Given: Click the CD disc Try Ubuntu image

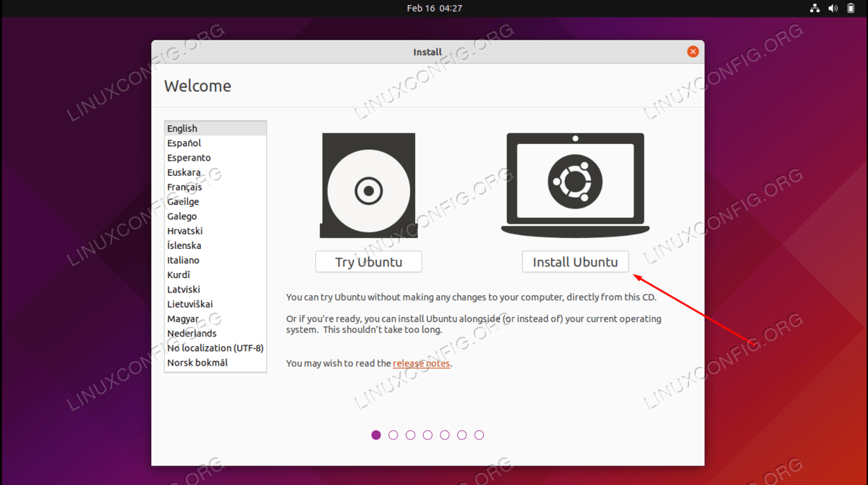Looking at the screenshot, I should click(368, 185).
